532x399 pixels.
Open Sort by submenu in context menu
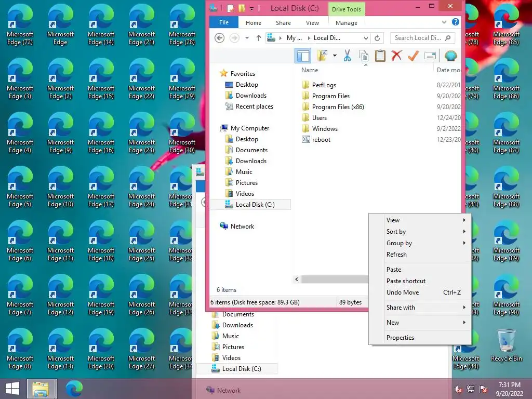click(x=420, y=232)
